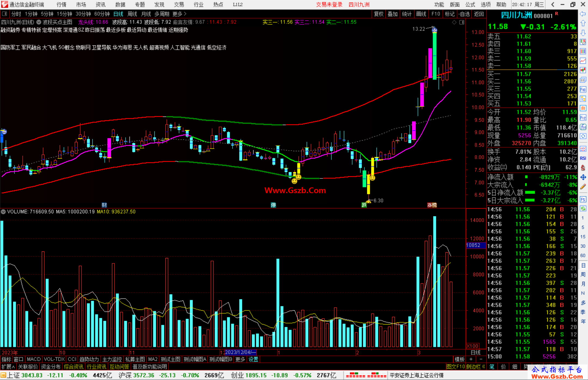This screenshot has height=380, width=588.
Task: Expand the 扩展 panel at the bottom left
Action: tap(8, 367)
